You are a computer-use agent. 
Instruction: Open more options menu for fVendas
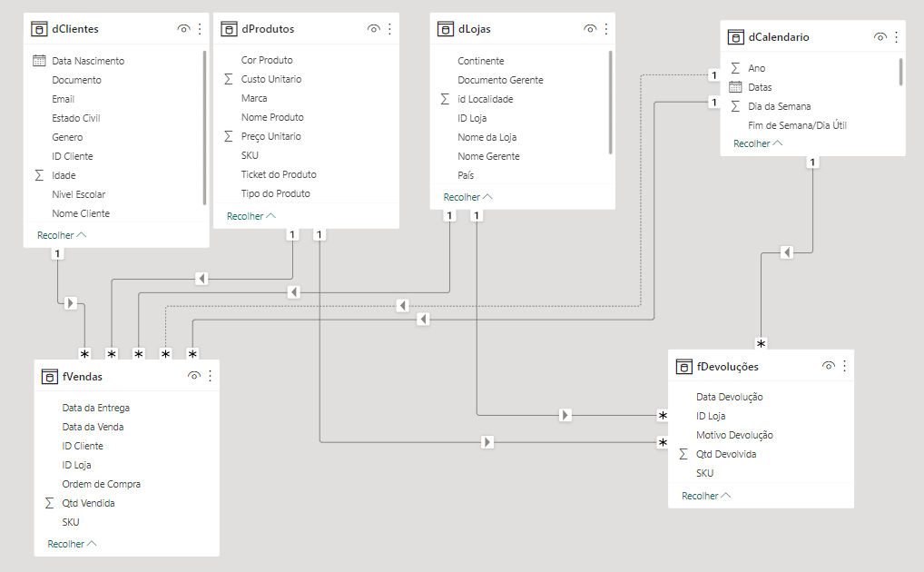211,376
